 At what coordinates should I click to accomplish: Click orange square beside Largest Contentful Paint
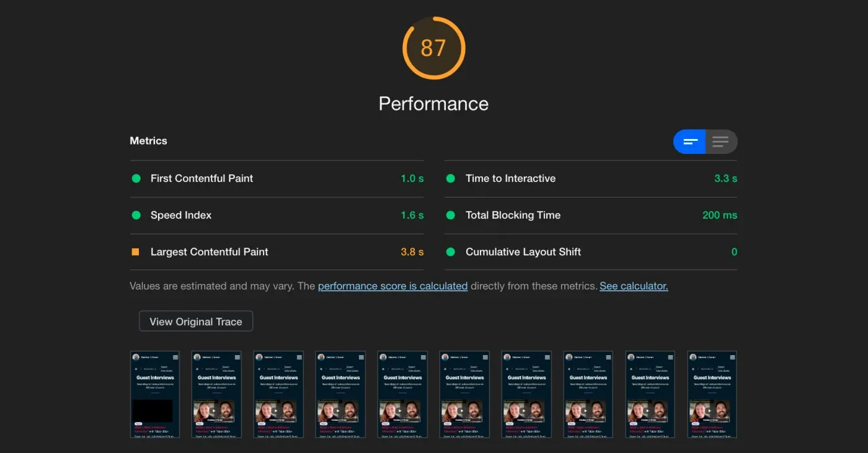(x=136, y=252)
